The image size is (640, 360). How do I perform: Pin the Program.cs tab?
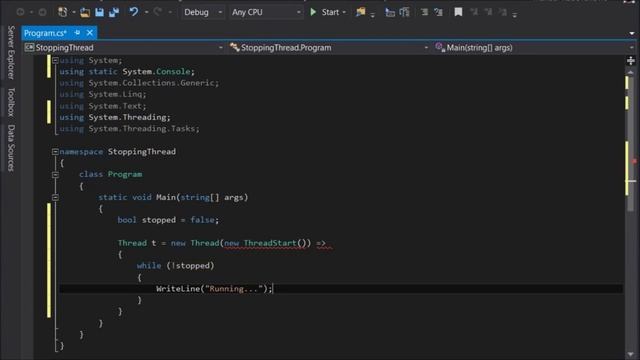77,33
